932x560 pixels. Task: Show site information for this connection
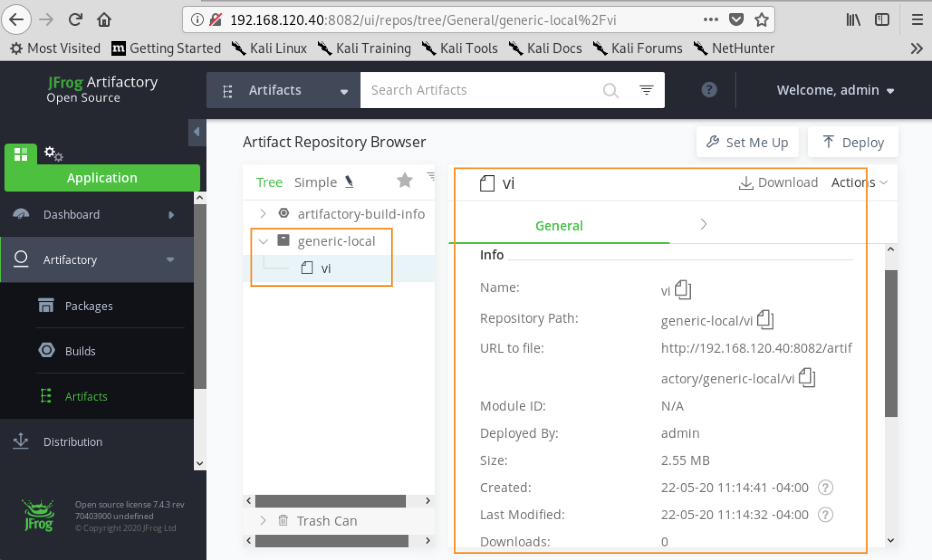point(197,20)
